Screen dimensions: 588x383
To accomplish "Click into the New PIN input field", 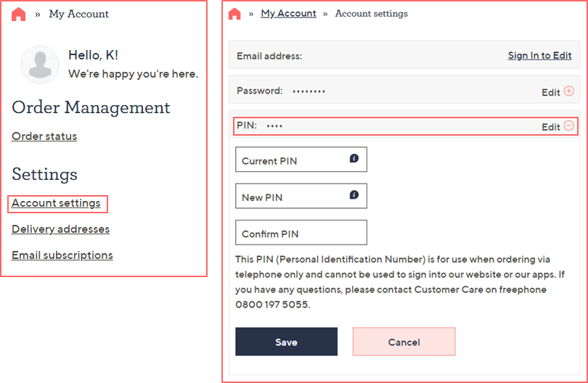I will [301, 196].
